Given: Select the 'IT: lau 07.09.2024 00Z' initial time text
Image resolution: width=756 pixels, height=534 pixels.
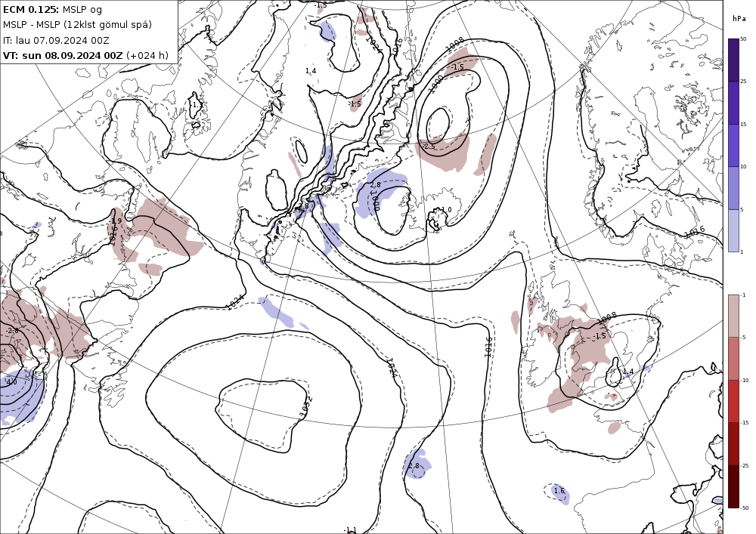Looking at the screenshot, I should pyautogui.click(x=56, y=40).
